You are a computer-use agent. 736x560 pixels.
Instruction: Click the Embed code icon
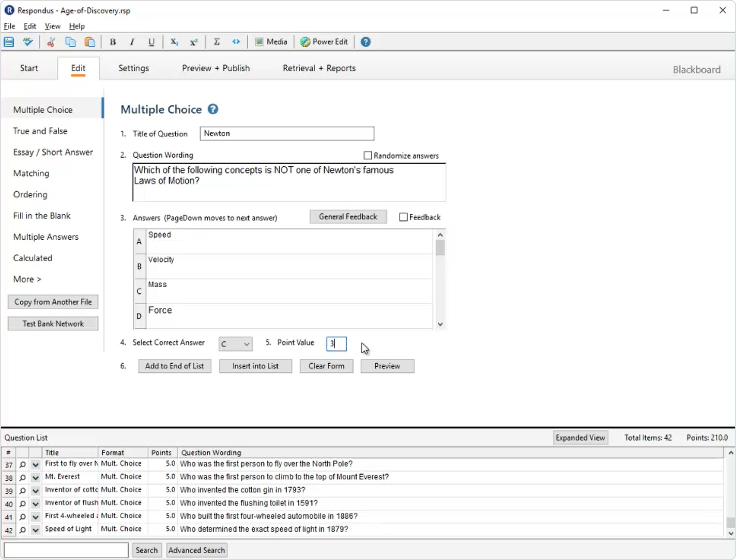236,42
